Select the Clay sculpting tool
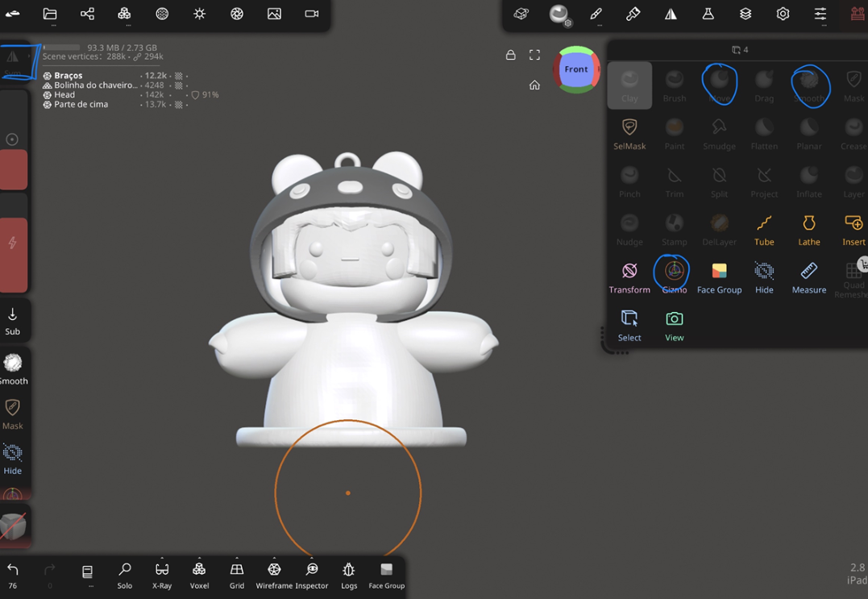This screenshot has width=868, height=599. (629, 85)
